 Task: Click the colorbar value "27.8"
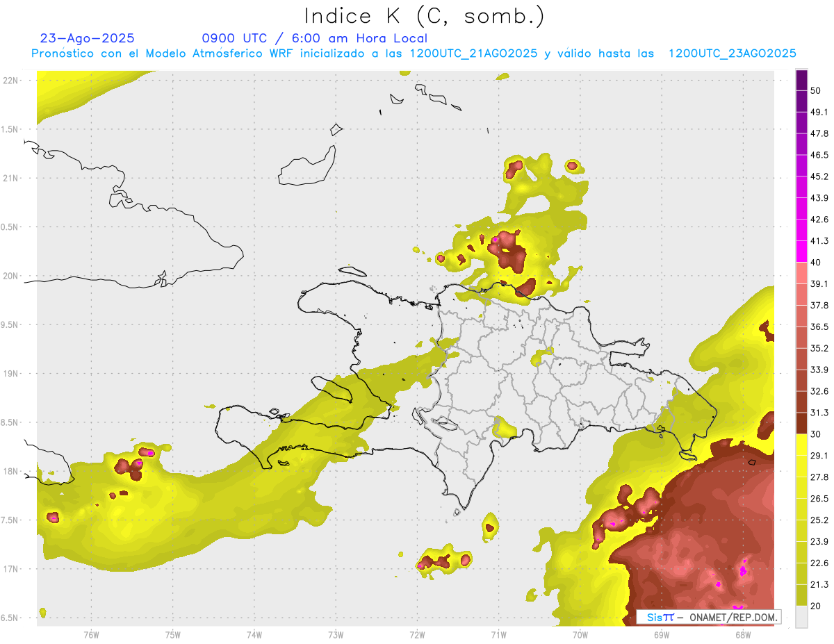coord(819,478)
